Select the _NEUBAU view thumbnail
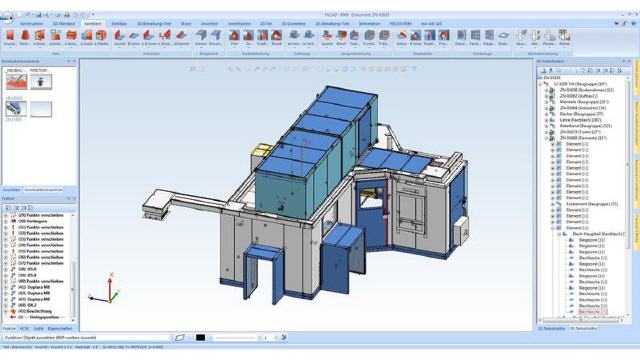The height and width of the screenshot is (360, 640). [16, 81]
